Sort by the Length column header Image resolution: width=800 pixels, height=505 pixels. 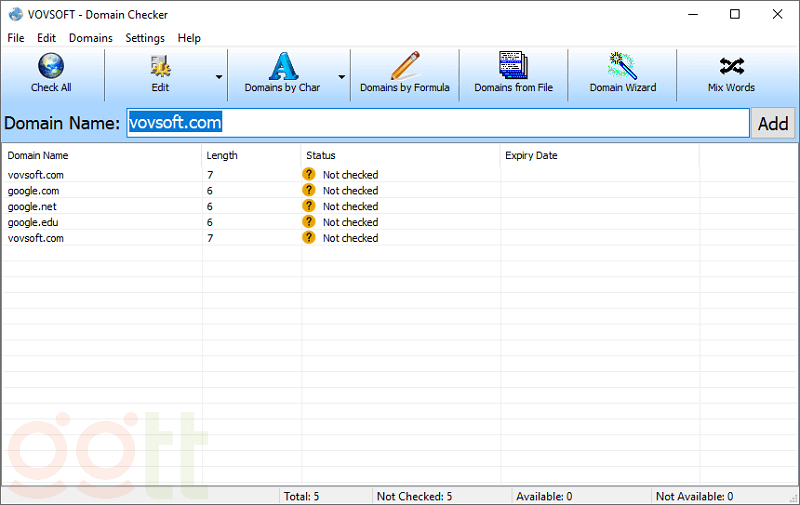251,156
